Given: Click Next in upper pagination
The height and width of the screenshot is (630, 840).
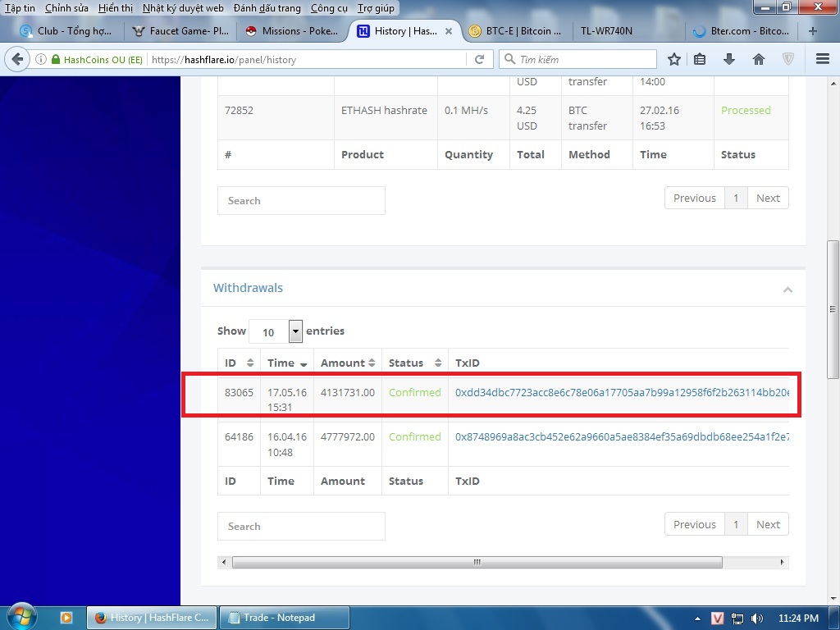Looking at the screenshot, I should point(768,199).
